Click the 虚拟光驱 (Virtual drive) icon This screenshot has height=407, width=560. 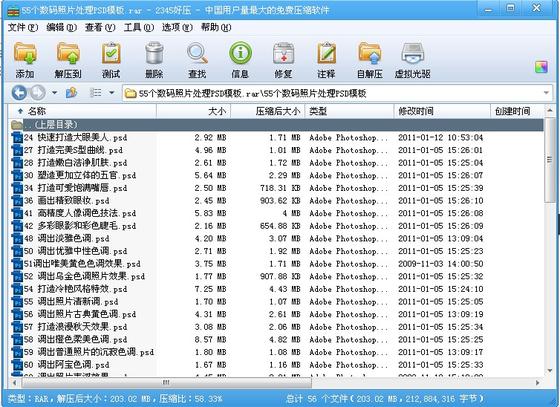click(413, 54)
